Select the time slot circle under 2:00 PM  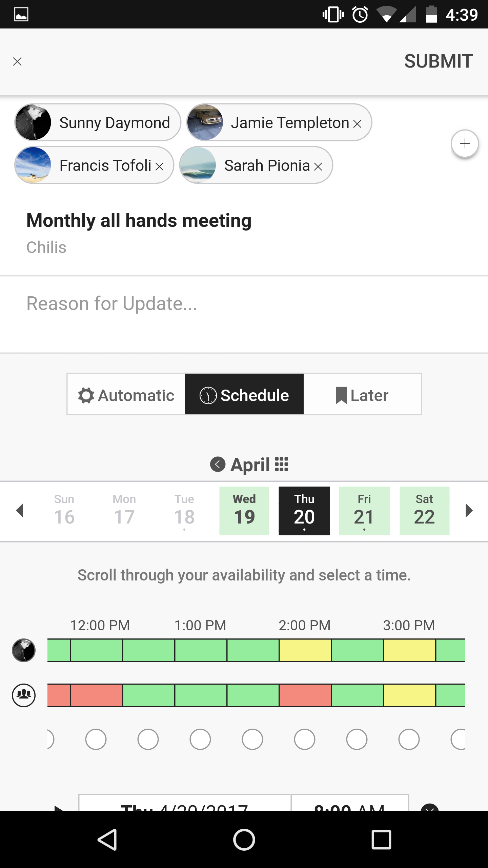(304, 739)
